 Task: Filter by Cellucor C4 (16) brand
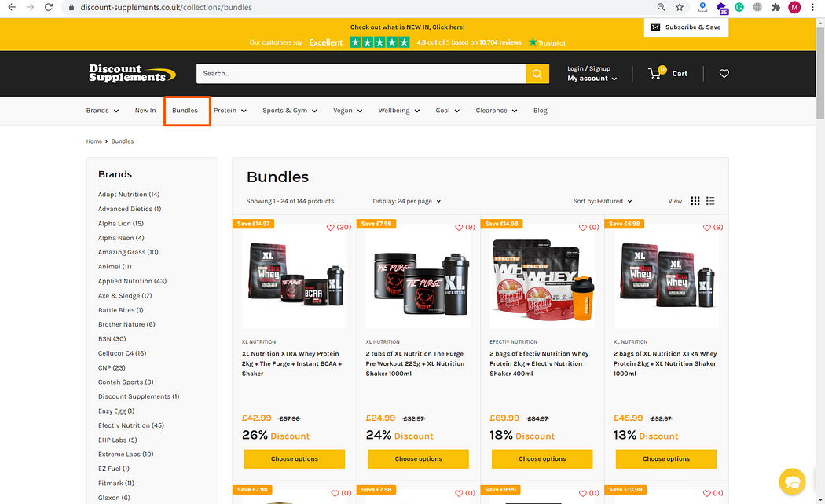122,353
